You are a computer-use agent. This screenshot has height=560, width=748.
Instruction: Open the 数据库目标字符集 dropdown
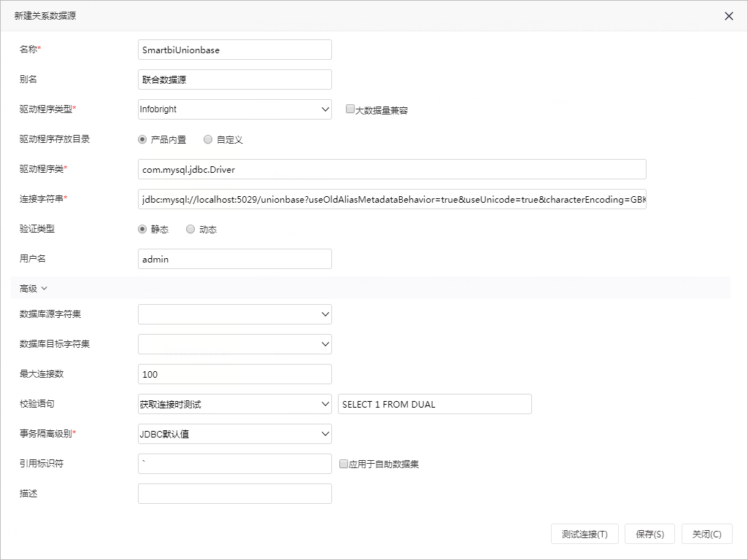pyautogui.click(x=235, y=344)
